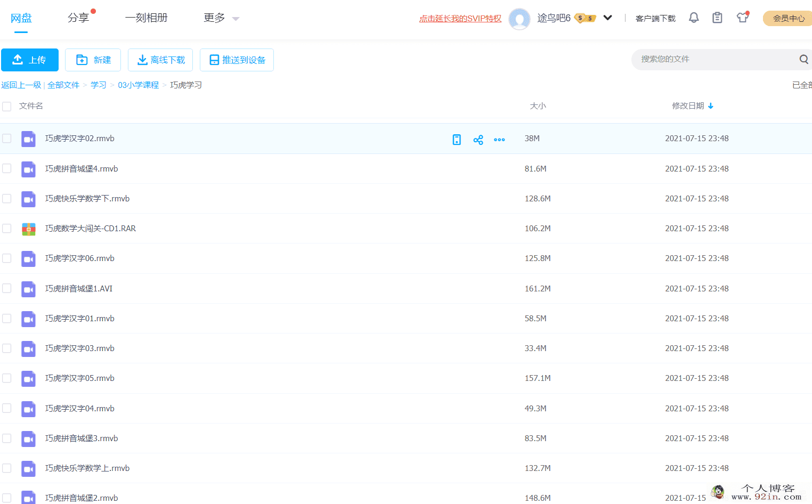Click video icon of 巧虎快乐学数学上.rmvb
This screenshot has height=504, width=812.
(28, 469)
